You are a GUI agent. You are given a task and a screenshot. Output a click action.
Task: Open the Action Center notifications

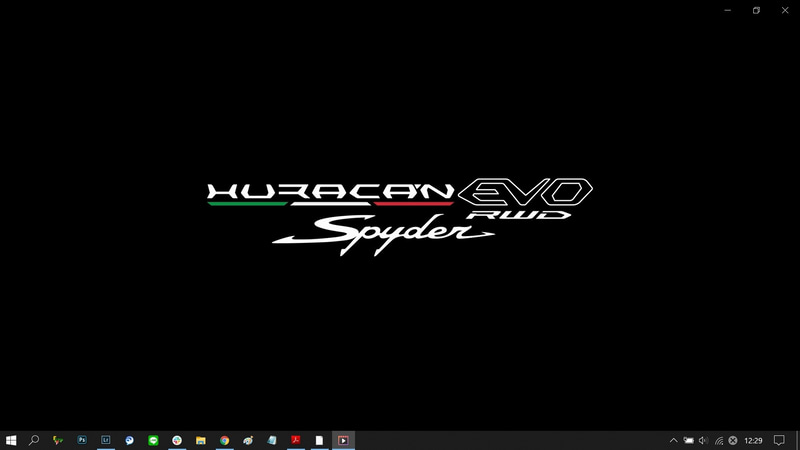pyautogui.click(x=779, y=440)
